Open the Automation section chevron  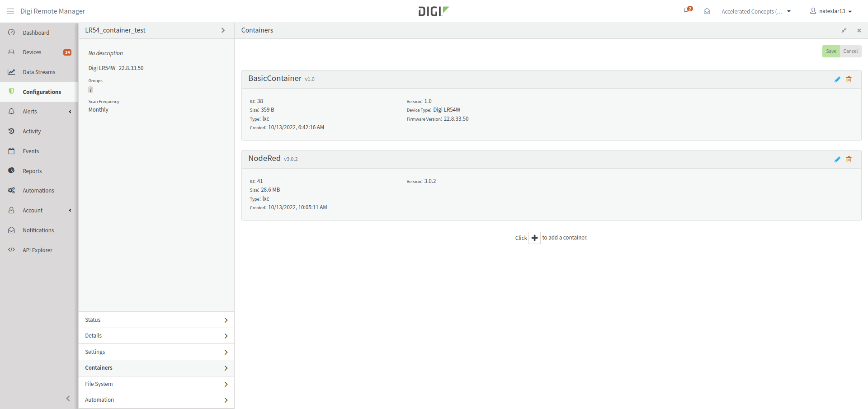tap(226, 400)
